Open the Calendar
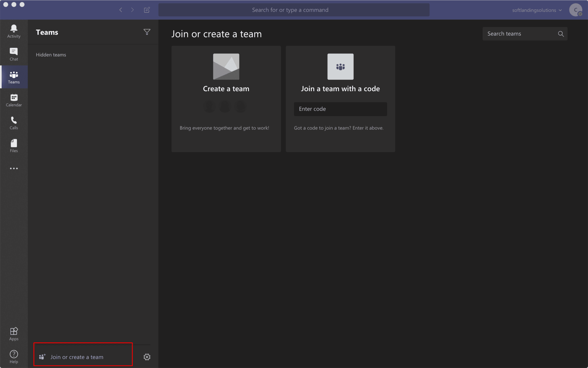Screen dimensions: 588x368 [x=14, y=100]
